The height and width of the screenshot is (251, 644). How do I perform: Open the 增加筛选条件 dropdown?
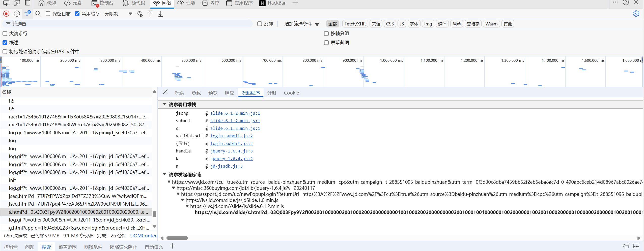tap(301, 24)
